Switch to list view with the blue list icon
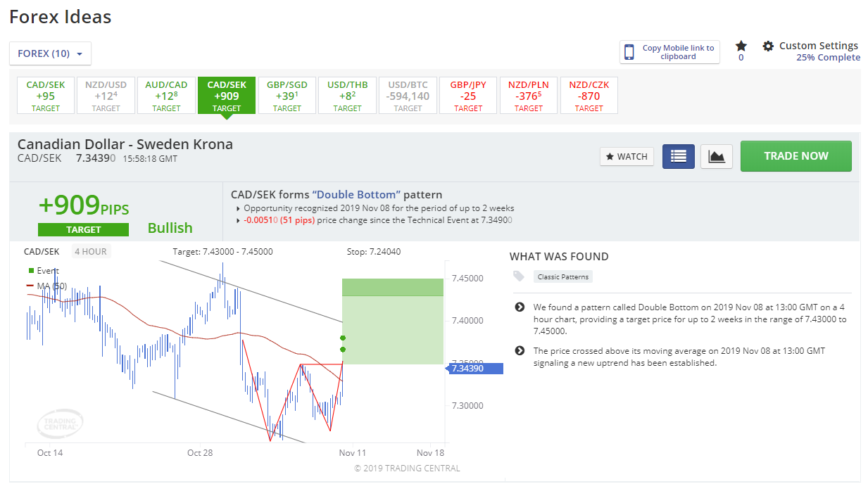 coord(678,156)
